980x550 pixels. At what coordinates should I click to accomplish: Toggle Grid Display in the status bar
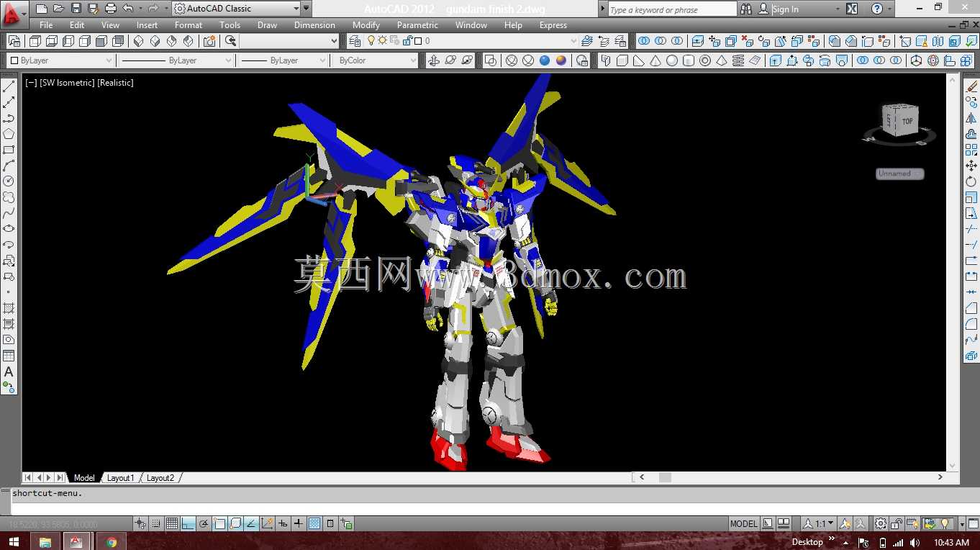coord(173,523)
